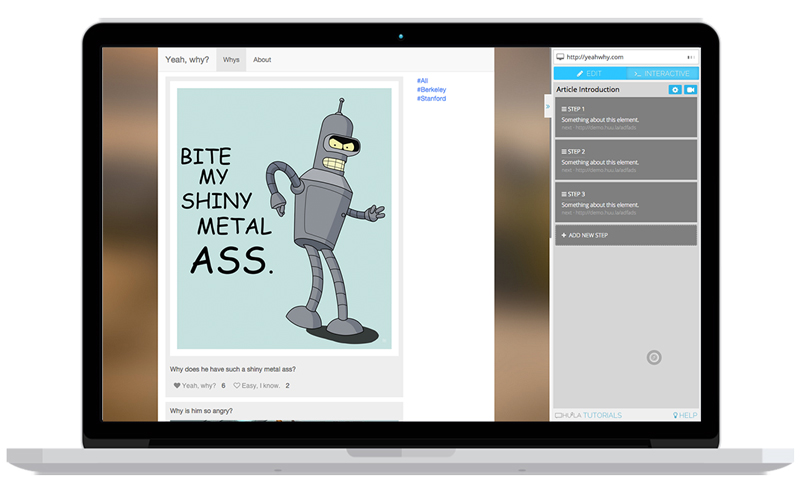
Task: Click the video camera record icon
Action: click(x=690, y=90)
